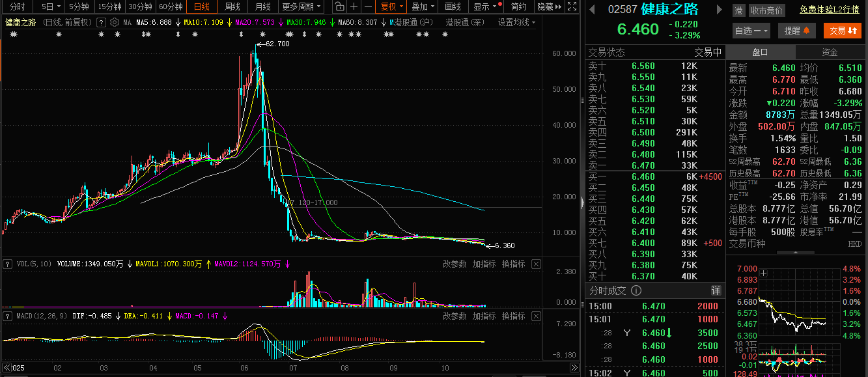Click side panel collapse handle
This screenshot has height=377, width=868.
click(582, 202)
